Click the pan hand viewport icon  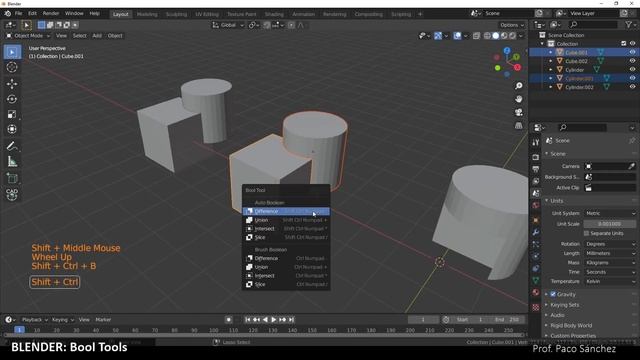(518, 99)
